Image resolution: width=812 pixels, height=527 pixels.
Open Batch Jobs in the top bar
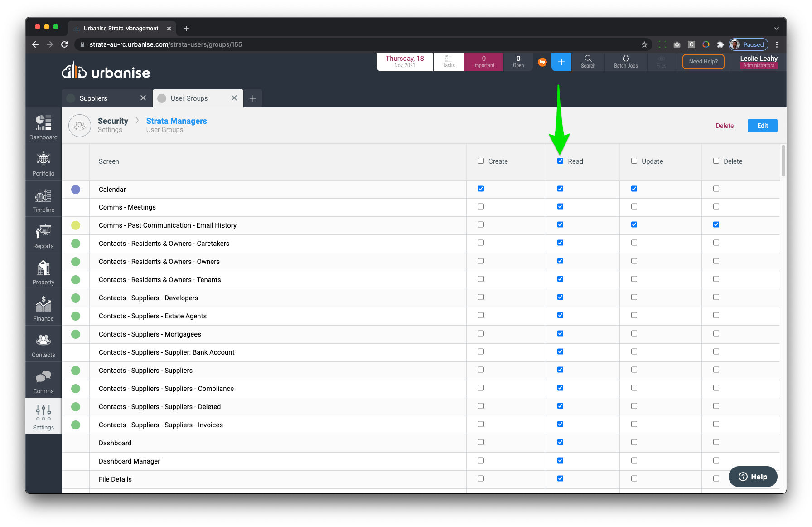[x=625, y=62]
